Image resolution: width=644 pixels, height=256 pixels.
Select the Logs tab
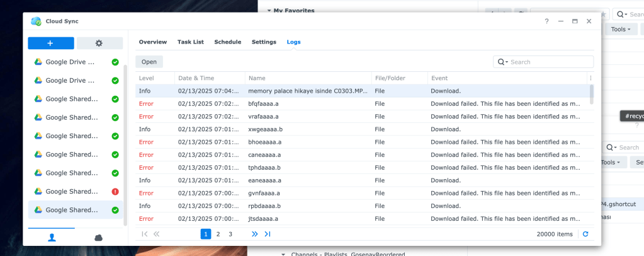(x=293, y=42)
